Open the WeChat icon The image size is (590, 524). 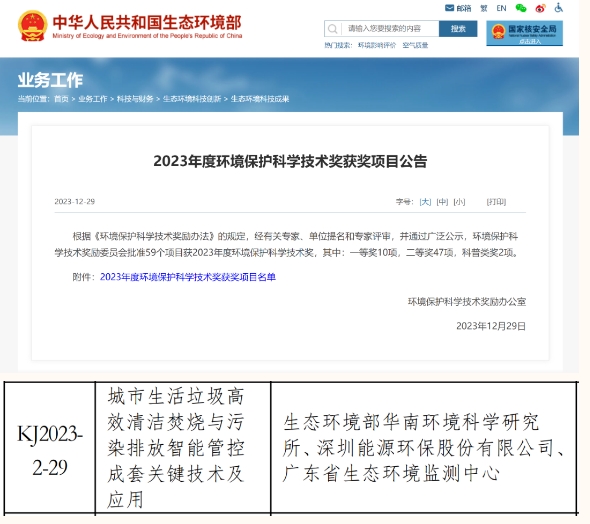521,8
